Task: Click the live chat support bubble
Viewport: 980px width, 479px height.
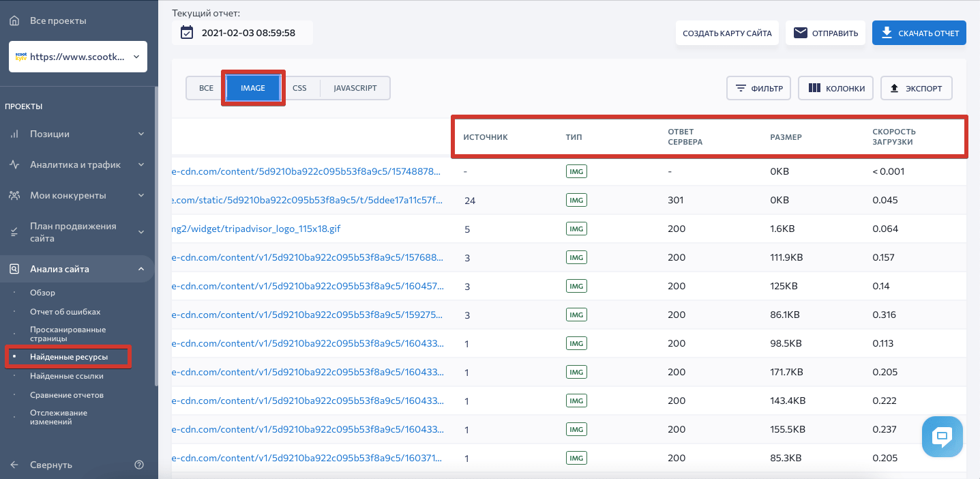Action: (x=942, y=436)
